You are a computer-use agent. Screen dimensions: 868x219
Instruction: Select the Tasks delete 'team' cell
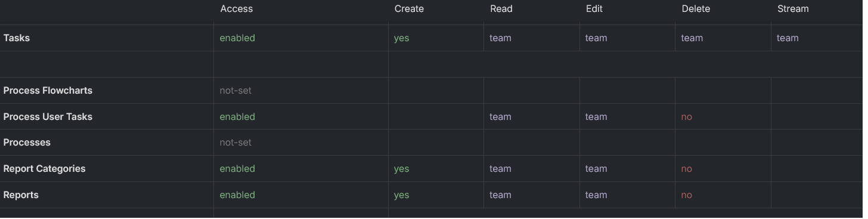click(692, 38)
